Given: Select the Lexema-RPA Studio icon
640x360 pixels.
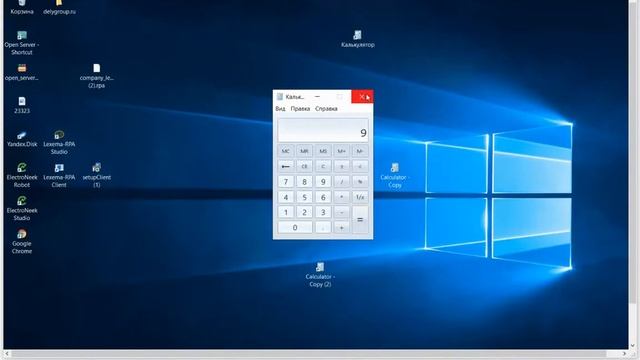Looking at the screenshot, I should pyautogui.click(x=59, y=142).
